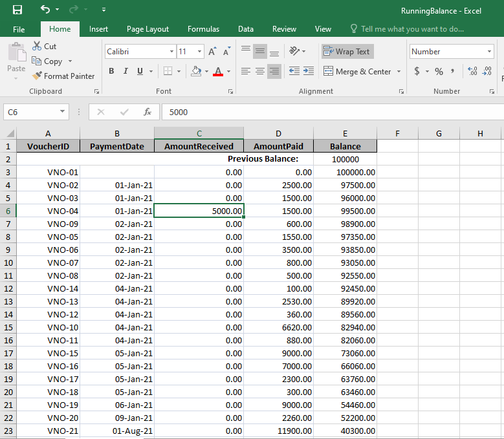Open the Calibri font name dropdown
Image resolution: width=504 pixels, height=439 pixels.
coord(171,51)
